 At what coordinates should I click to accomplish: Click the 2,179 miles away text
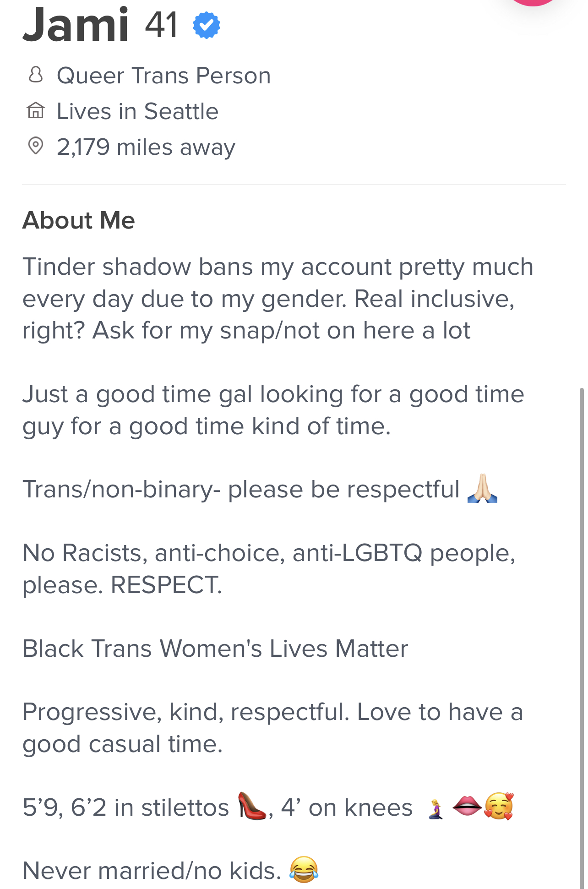(x=146, y=147)
